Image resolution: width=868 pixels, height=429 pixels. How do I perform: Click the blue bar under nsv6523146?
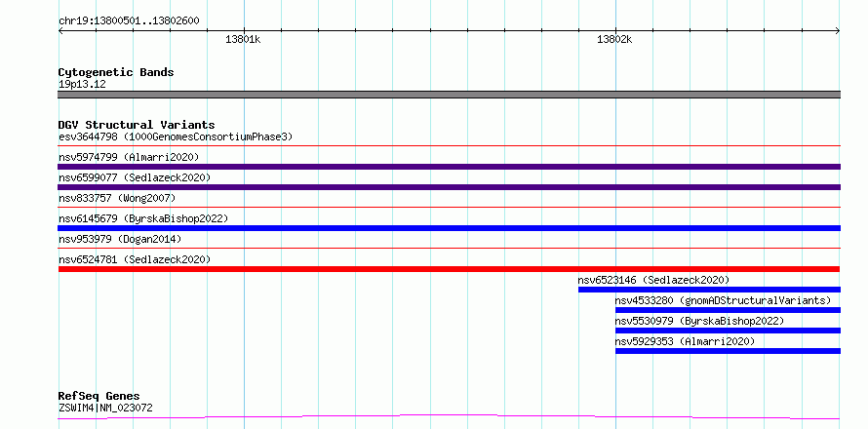tap(709, 290)
